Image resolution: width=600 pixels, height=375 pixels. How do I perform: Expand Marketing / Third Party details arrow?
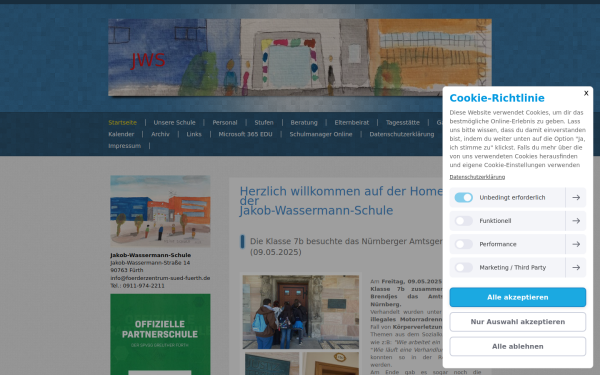pos(576,267)
